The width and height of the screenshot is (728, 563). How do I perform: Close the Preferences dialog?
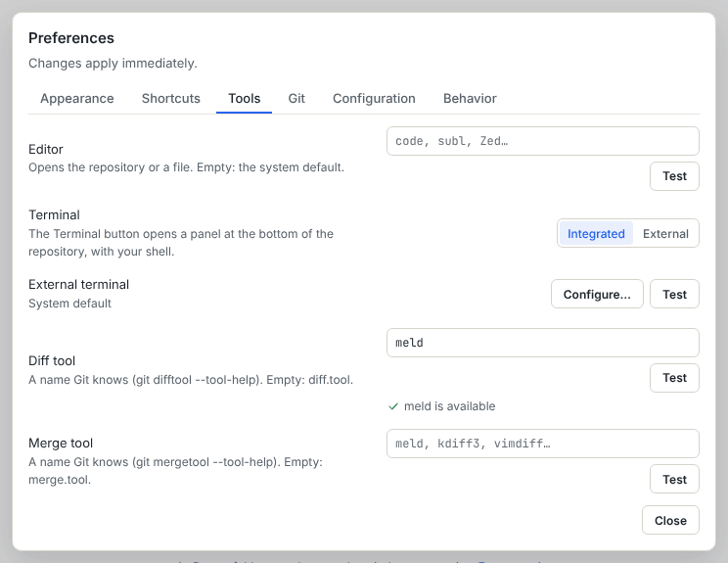[x=670, y=520]
